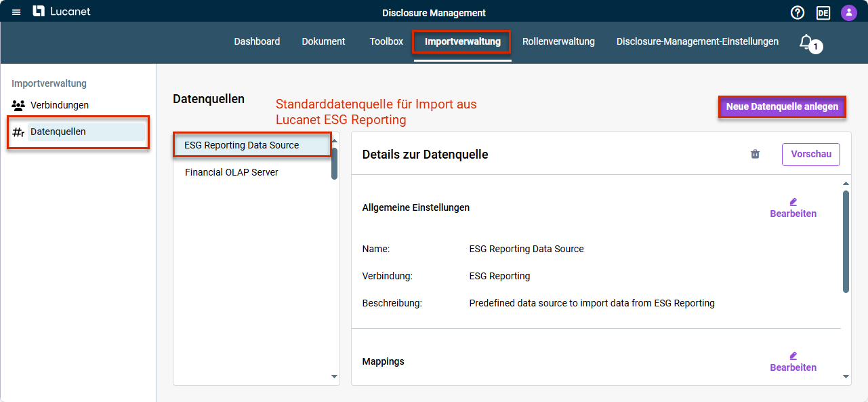Click details panel scroll-down arrow
This screenshot has width=868, height=402.
846,376
